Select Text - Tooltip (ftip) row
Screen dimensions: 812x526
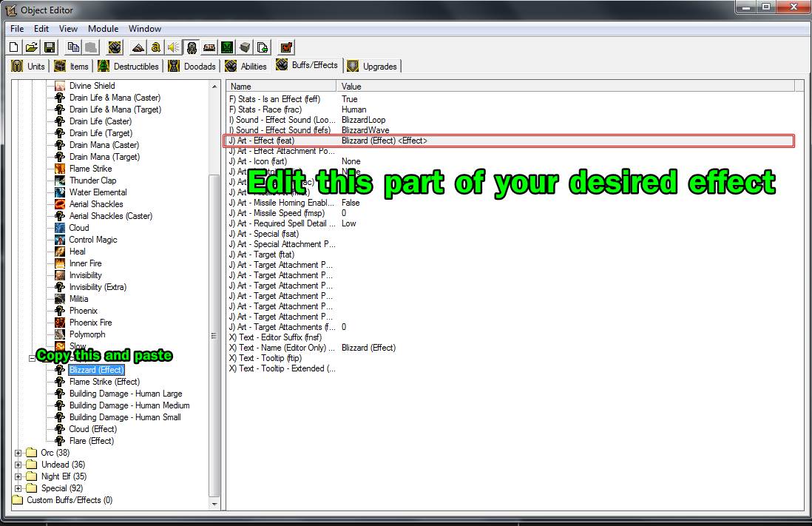[x=510, y=358]
